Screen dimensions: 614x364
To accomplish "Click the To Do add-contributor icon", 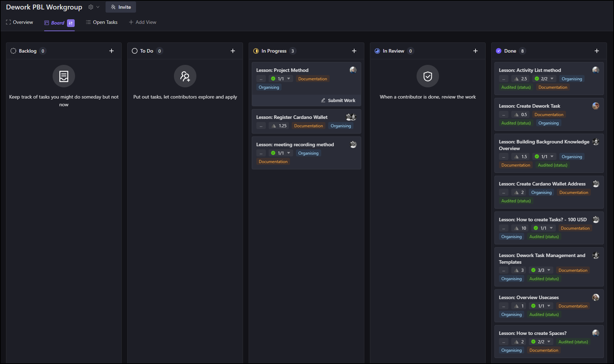I will point(185,76).
